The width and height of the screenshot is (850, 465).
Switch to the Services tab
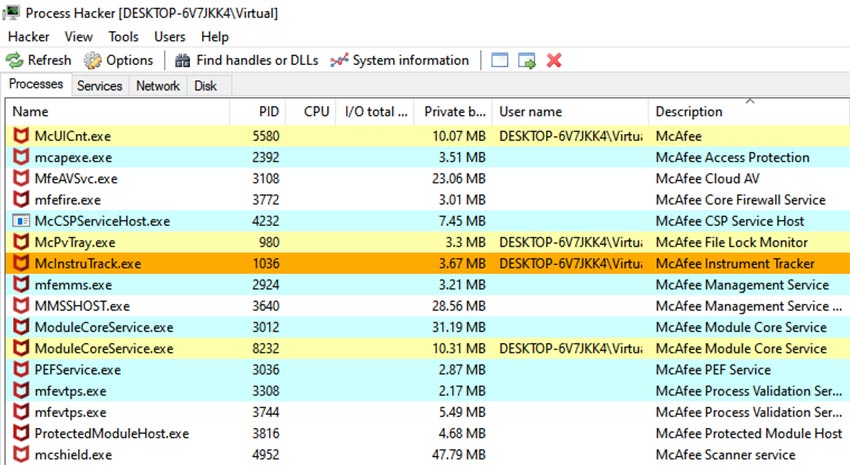[x=100, y=86]
